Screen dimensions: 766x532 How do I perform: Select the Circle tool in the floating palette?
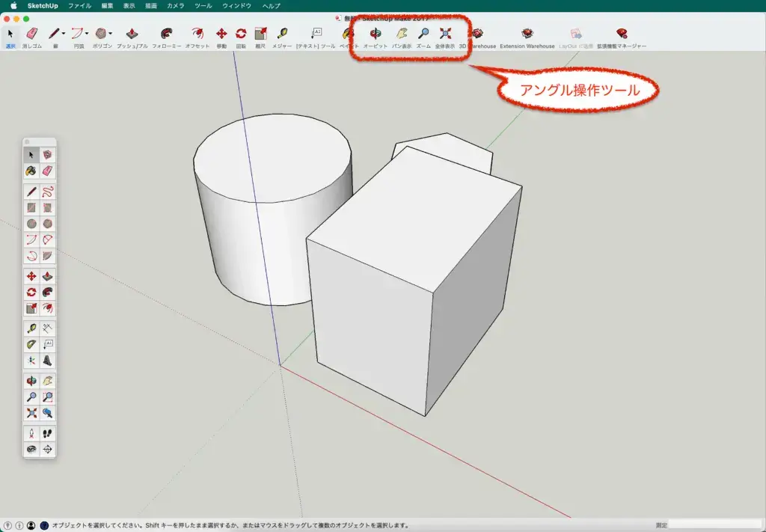pos(31,224)
